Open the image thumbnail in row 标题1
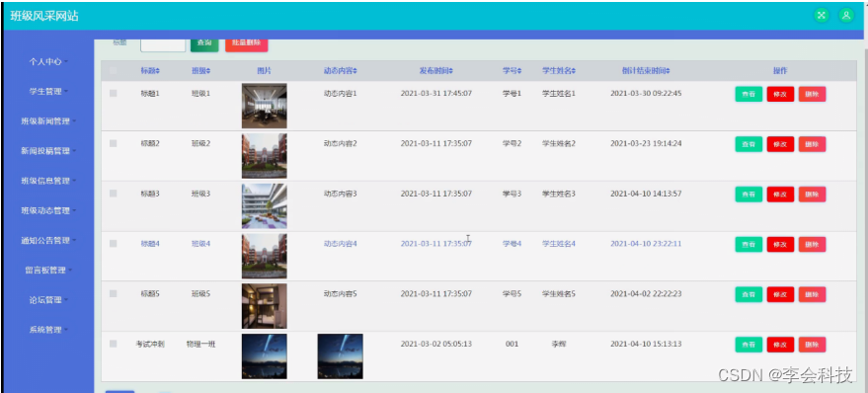The image size is (868, 393). pos(264,106)
